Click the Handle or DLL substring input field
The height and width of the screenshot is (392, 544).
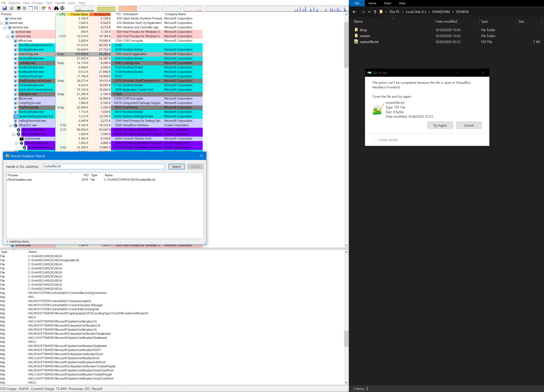tap(104, 166)
